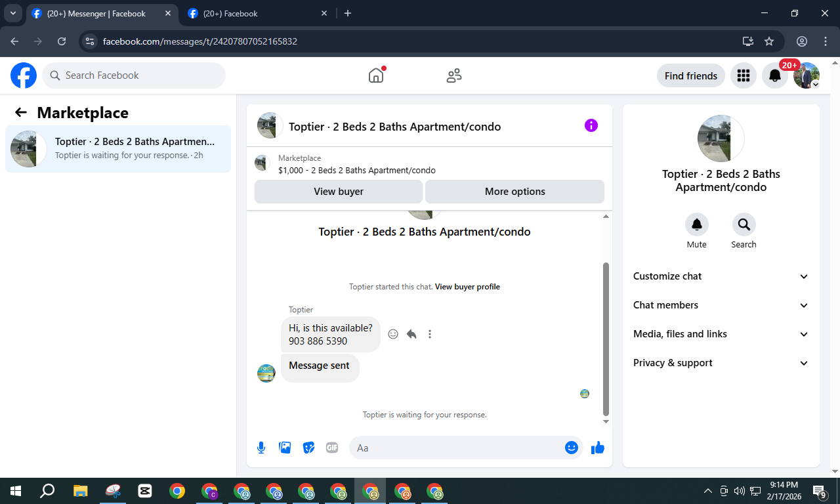The height and width of the screenshot is (504, 840).
Task: Open the notifications bell icon
Action: coord(775,75)
